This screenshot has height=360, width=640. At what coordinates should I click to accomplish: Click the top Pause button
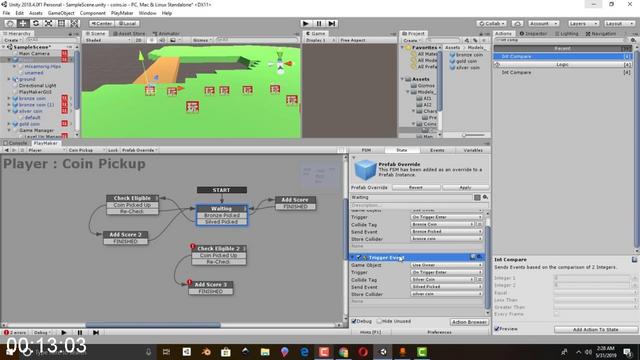[319, 24]
